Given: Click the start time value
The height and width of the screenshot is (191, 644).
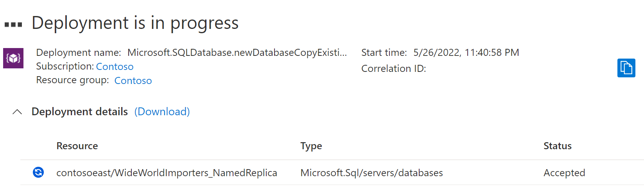Looking at the screenshot, I should tap(466, 52).
